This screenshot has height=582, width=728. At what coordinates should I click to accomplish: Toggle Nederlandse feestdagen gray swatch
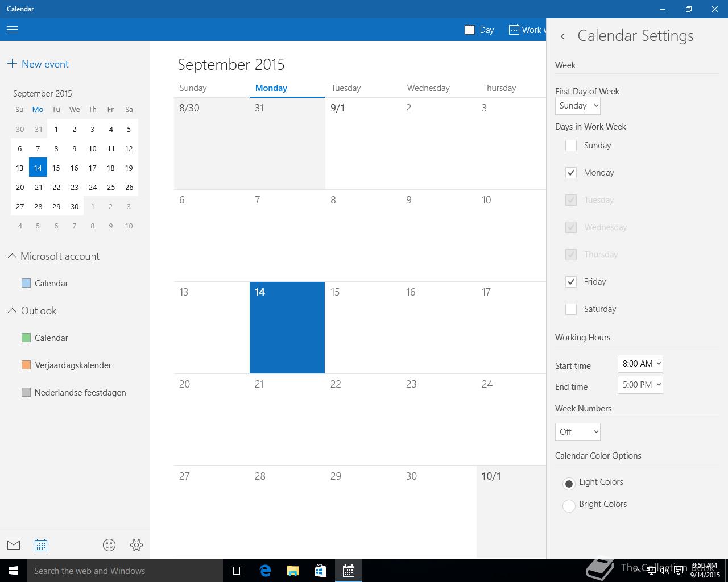point(26,392)
